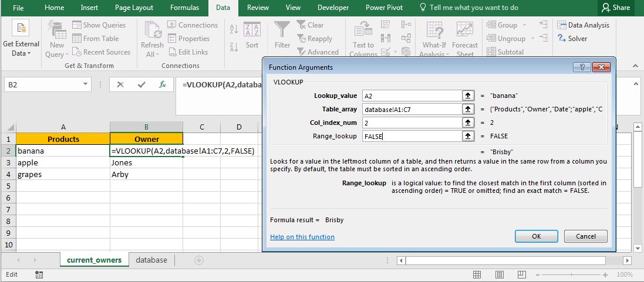
Task: Click the Lookup_value input field
Action: pyautogui.click(x=412, y=96)
